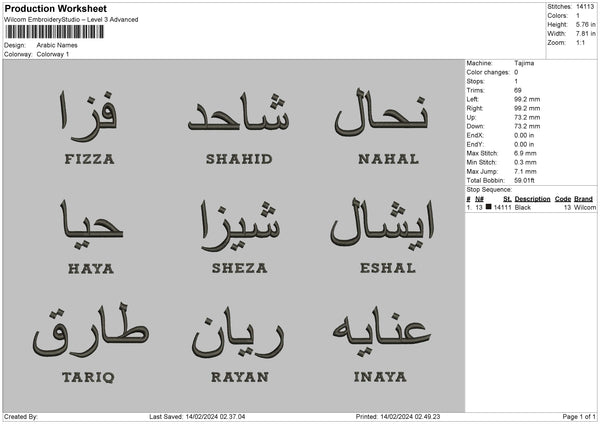Viewport: 600px width, 424px height.
Task: Click the Colorway 1 value
Action: pyautogui.click(x=53, y=54)
